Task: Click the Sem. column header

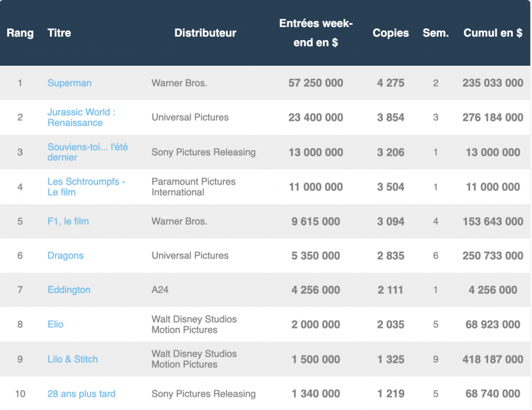Action: point(435,33)
